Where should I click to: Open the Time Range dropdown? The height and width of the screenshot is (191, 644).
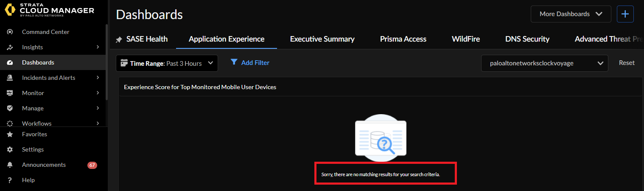tap(167, 63)
